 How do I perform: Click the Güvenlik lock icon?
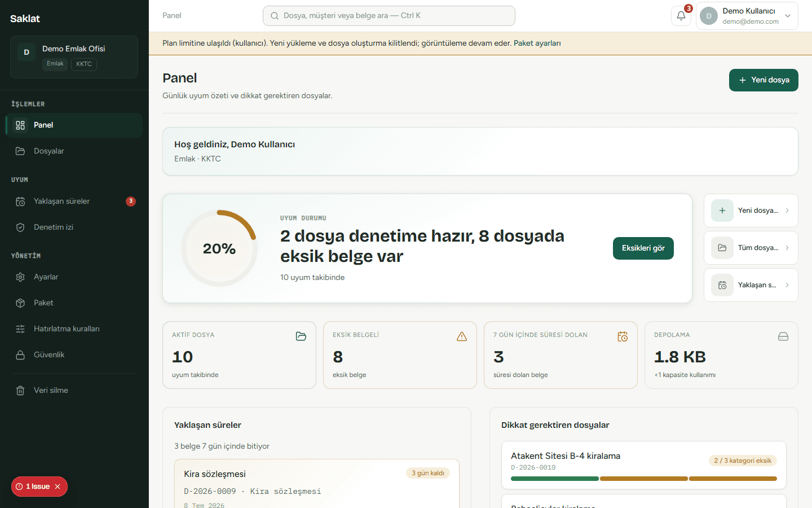[x=20, y=355]
